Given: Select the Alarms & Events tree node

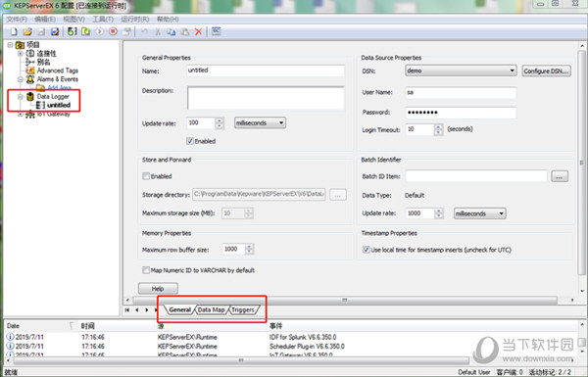Looking at the screenshot, I should (58, 79).
